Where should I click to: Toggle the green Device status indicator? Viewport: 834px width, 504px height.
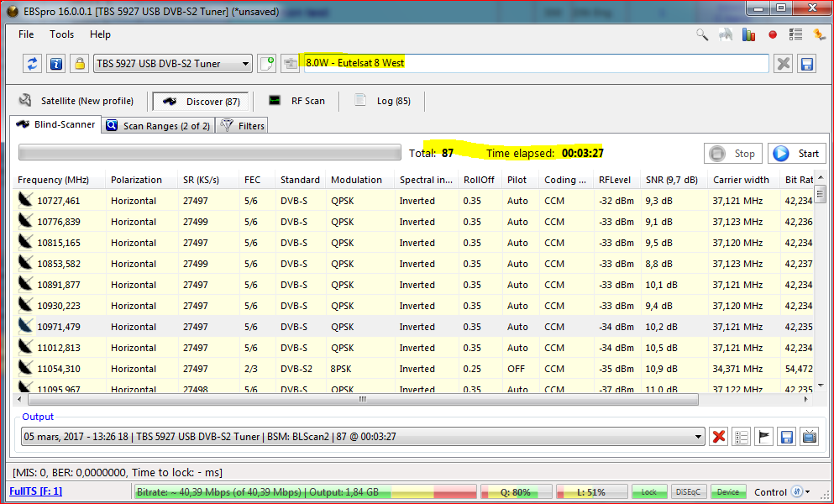pyautogui.click(x=728, y=492)
